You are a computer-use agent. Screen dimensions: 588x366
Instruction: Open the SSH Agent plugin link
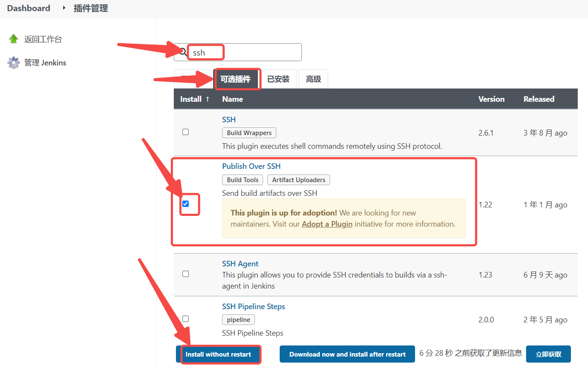pos(240,264)
